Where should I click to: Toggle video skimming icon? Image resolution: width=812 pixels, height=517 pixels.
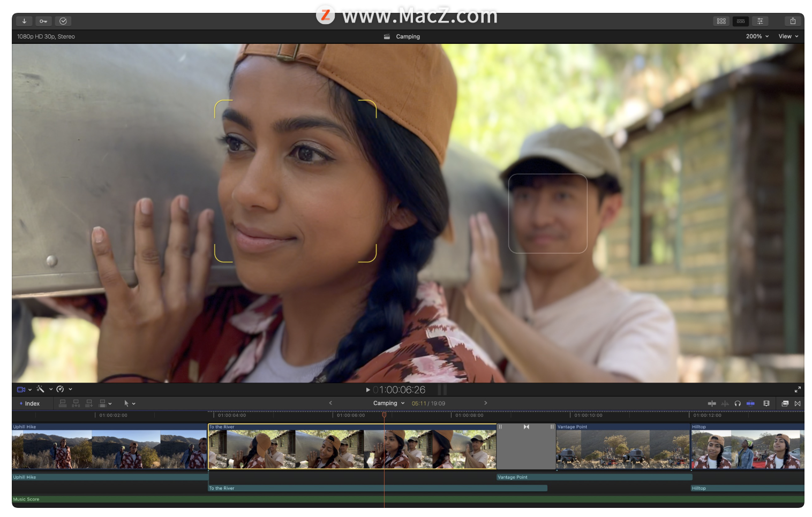coord(712,404)
